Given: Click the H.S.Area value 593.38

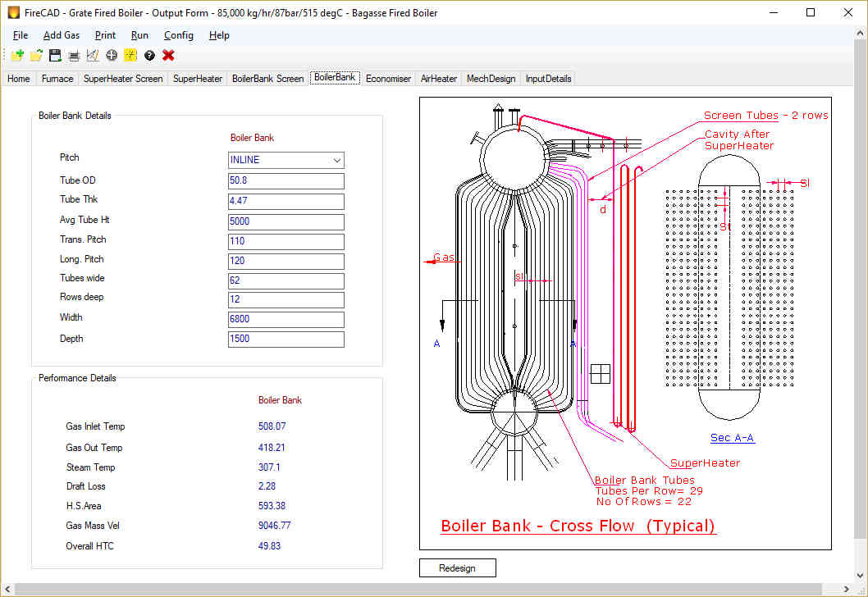Looking at the screenshot, I should tap(272, 506).
